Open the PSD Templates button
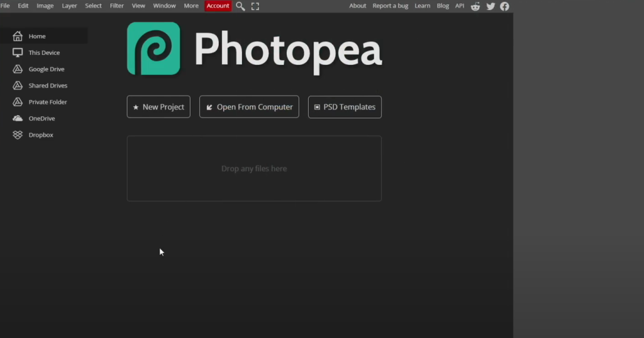 click(x=345, y=107)
